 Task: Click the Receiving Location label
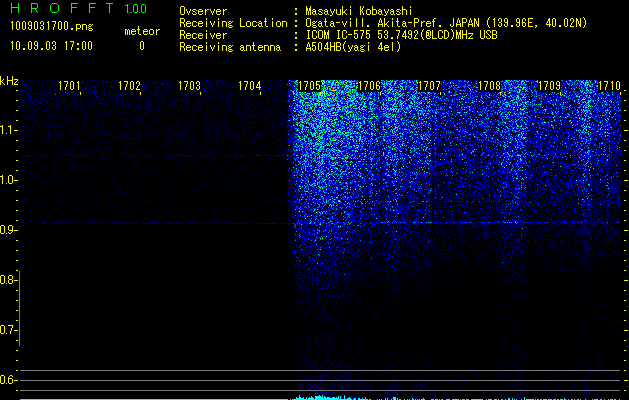click(233, 23)
